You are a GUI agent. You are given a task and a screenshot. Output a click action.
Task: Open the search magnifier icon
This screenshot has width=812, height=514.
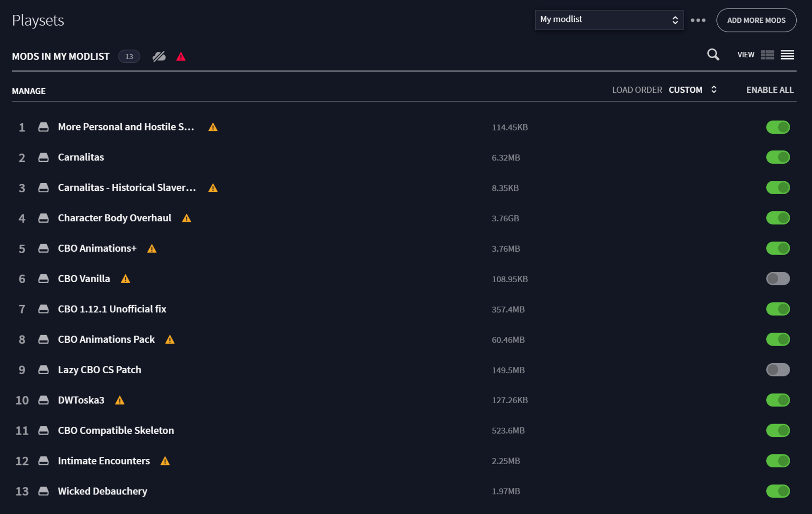[x=713, y=55]
